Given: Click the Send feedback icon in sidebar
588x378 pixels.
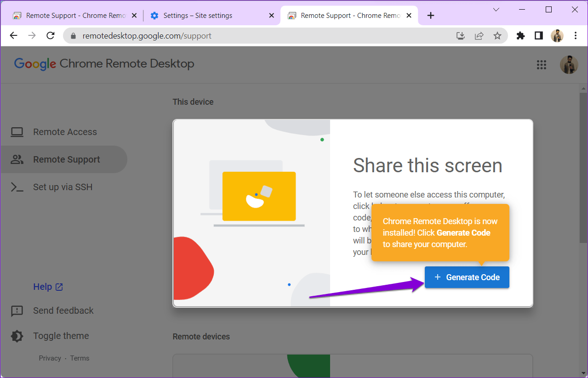Looking at the screenshot, I should coord(17,311).
